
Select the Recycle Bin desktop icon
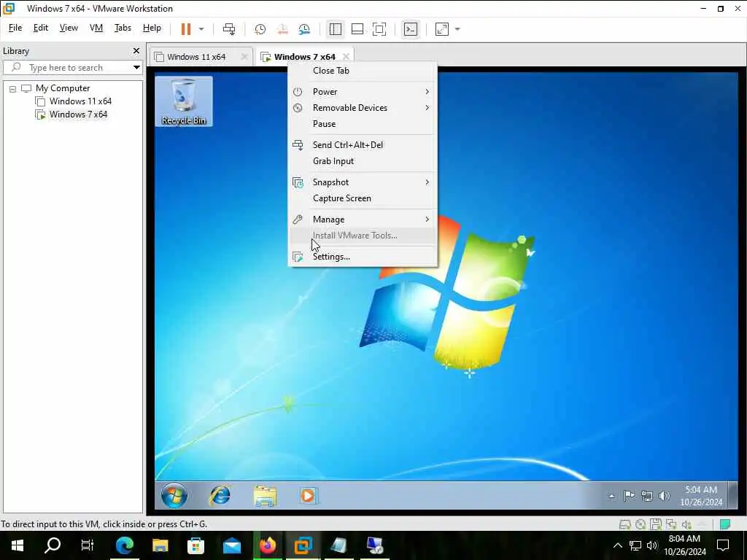pyautogui.click(x=184, y=101)
